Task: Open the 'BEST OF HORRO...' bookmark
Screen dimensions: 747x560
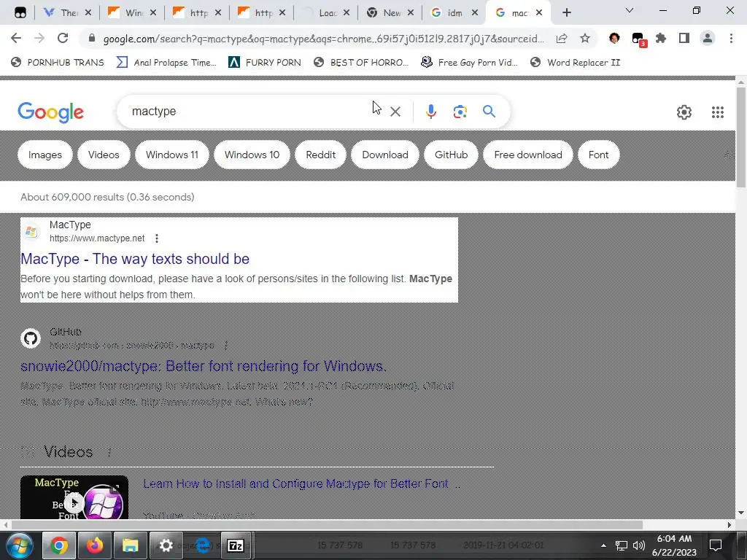Action: click(x=361, y=63)
